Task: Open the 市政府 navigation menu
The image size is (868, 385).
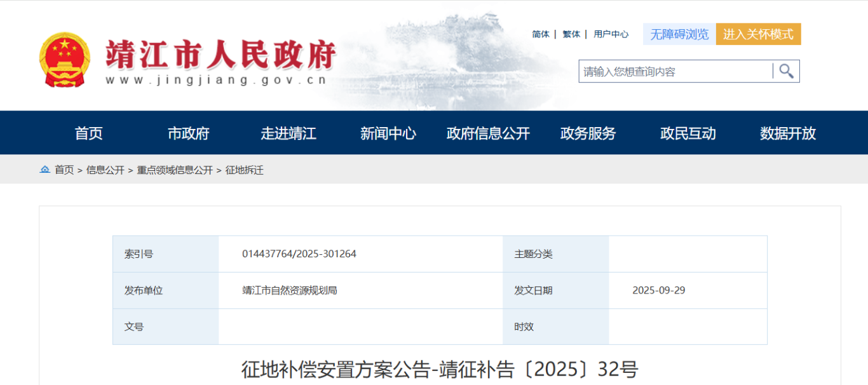Action: (188, 133)
